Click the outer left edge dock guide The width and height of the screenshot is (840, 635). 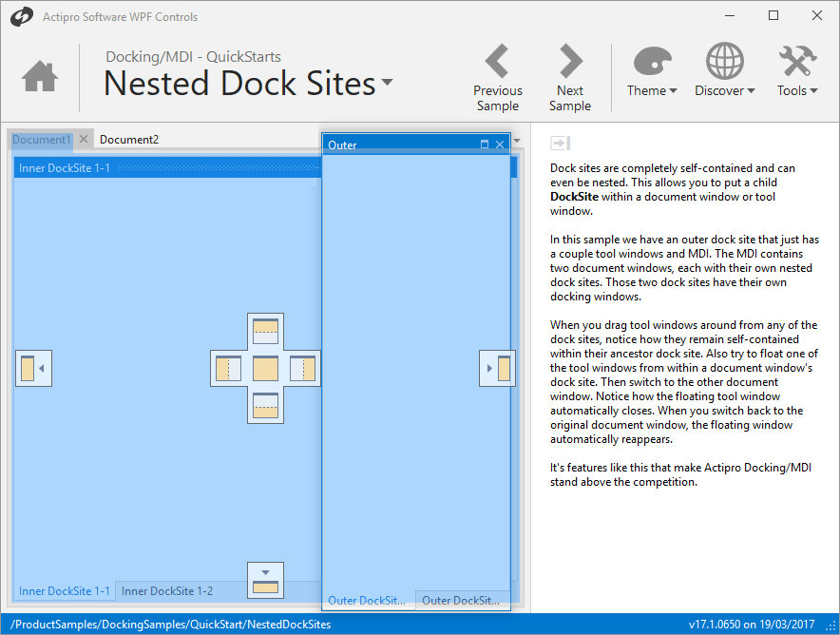coord(33,368)
